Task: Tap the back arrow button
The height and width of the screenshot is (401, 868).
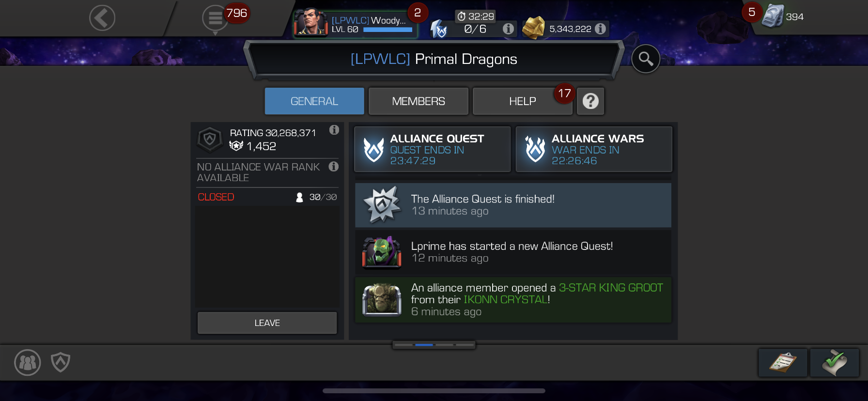Action: point(102,18)
